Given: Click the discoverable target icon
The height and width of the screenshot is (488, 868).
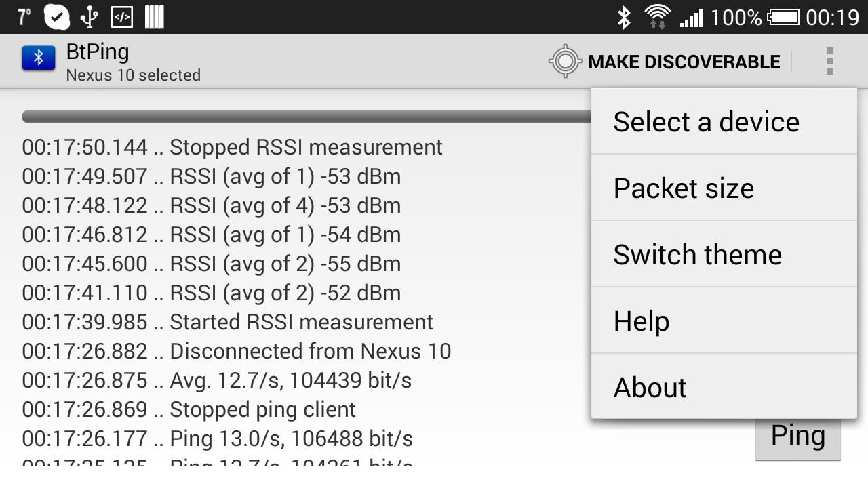Looking at the screenshot, I should tap(565, 62).
